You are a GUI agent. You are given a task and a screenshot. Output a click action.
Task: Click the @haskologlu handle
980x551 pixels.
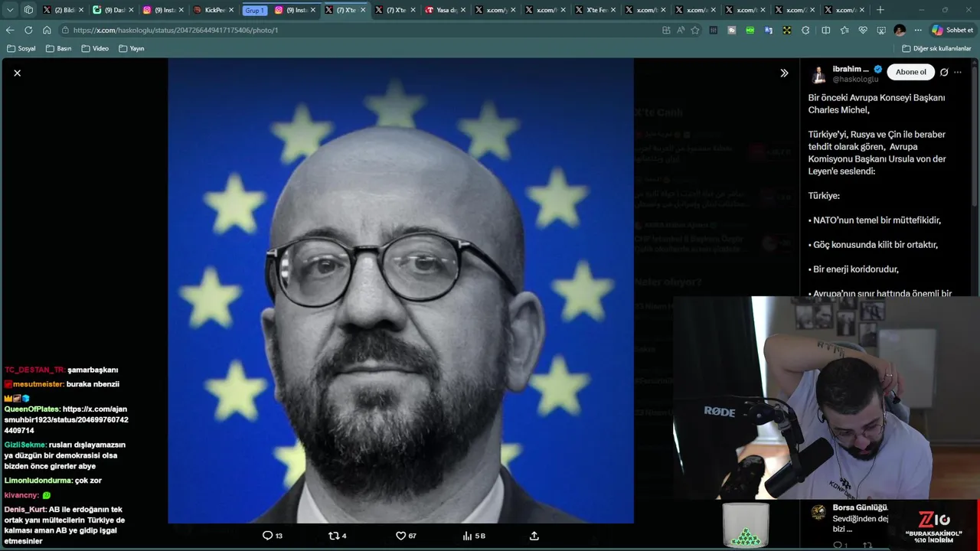click(855, 80)
